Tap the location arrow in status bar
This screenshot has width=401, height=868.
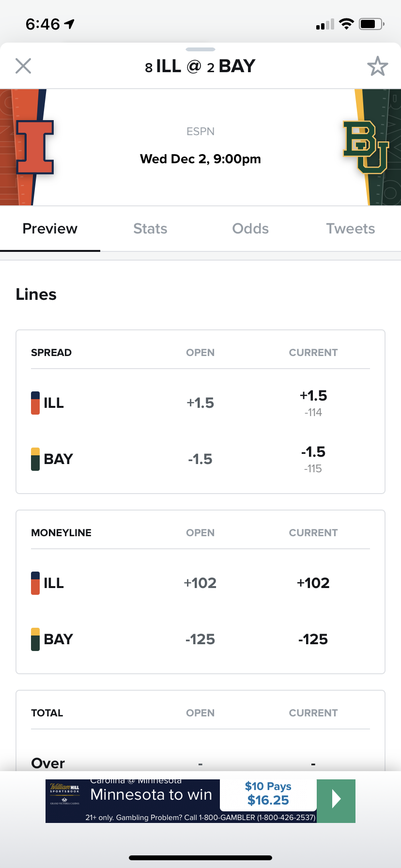[x=70, y=24]
